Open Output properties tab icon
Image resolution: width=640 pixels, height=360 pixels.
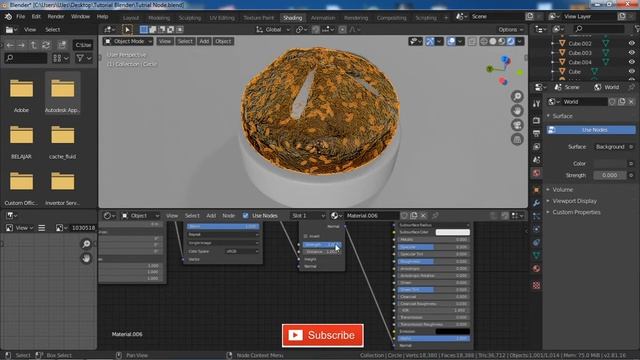tap(536, 134)
